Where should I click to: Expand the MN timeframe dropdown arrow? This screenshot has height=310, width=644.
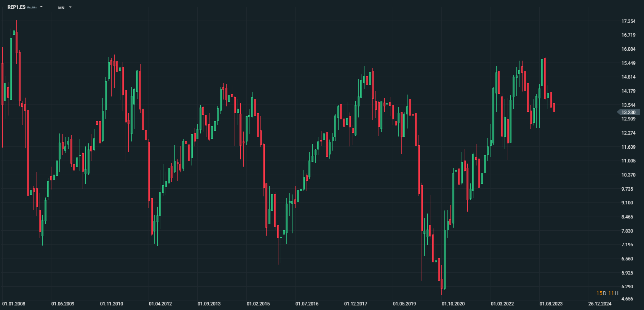coord(70,7)
